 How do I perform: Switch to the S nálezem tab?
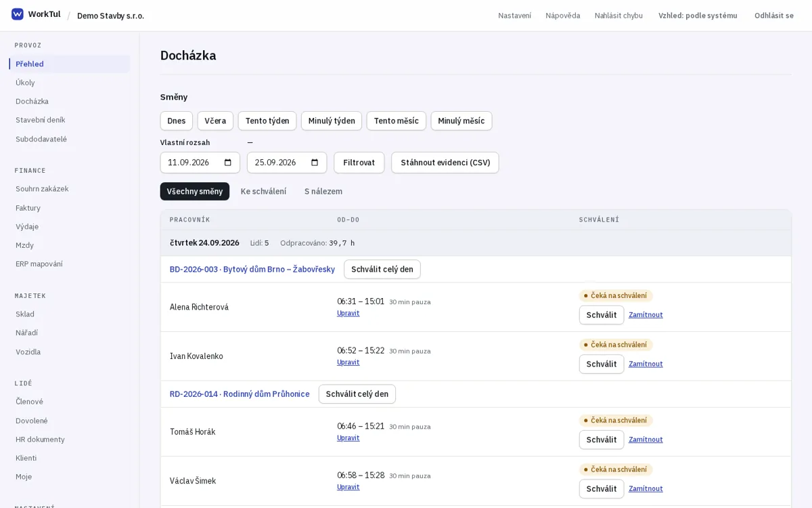click(323, 192)
